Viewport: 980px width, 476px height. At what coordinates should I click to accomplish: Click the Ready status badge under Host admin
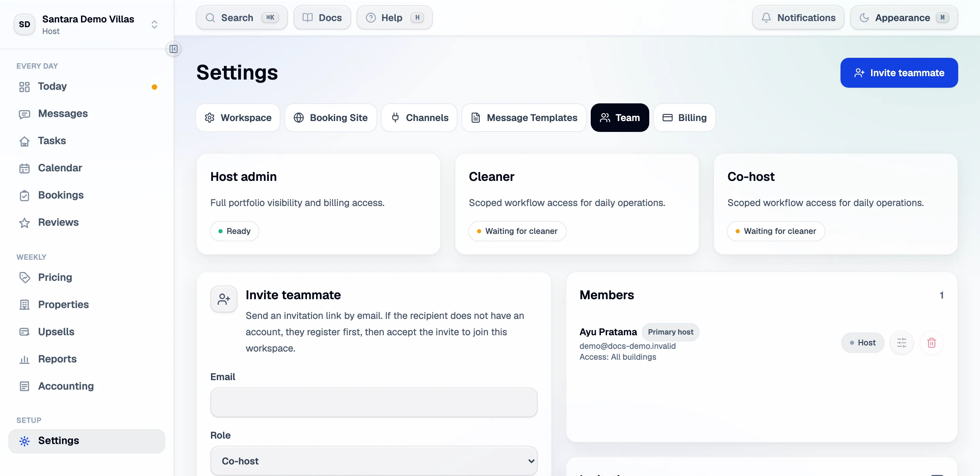tap(234, 231)
